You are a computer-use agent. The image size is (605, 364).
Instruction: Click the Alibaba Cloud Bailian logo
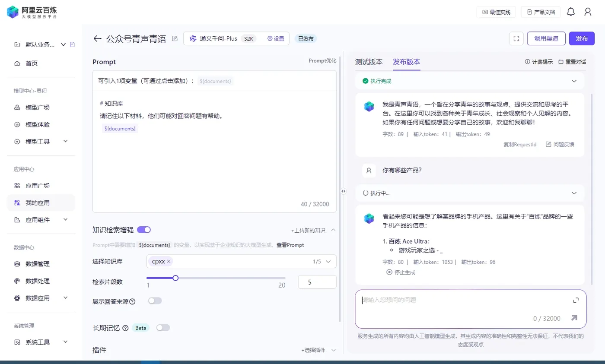tap(32, 12)
